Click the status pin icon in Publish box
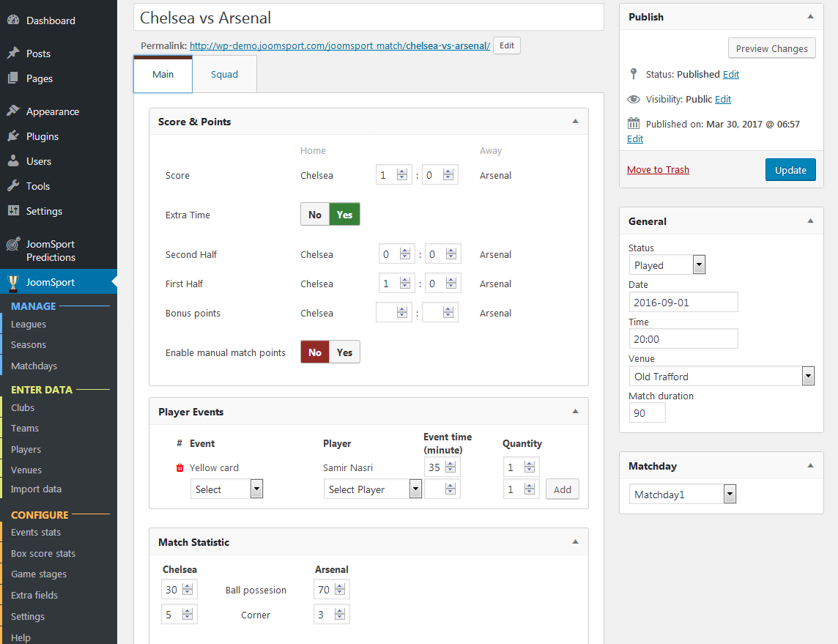 click(634, 74)
